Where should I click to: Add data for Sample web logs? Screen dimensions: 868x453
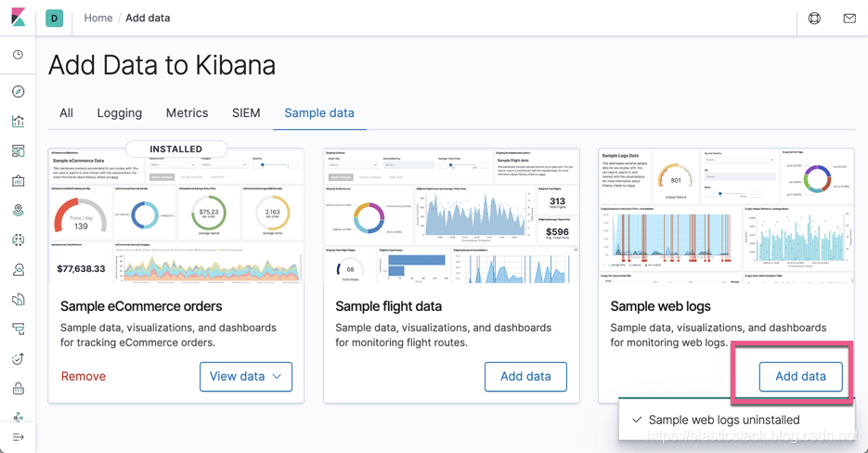800,377
